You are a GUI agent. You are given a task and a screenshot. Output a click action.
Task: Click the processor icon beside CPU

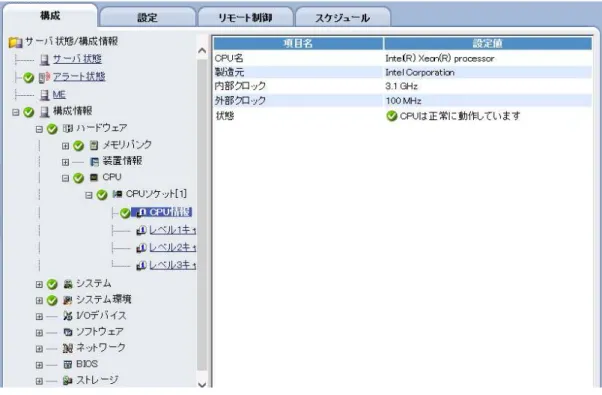pyautogui.click(x=94, y=177)
